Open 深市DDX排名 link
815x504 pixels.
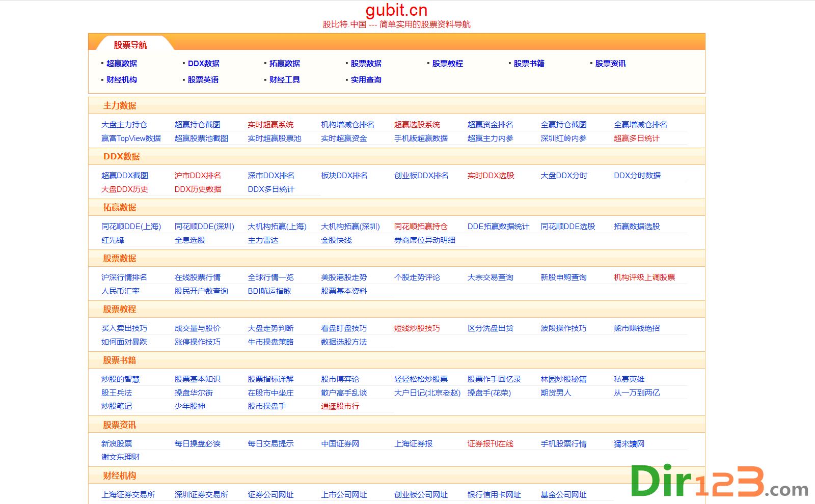pyautogui.click(x=271, y=176)
